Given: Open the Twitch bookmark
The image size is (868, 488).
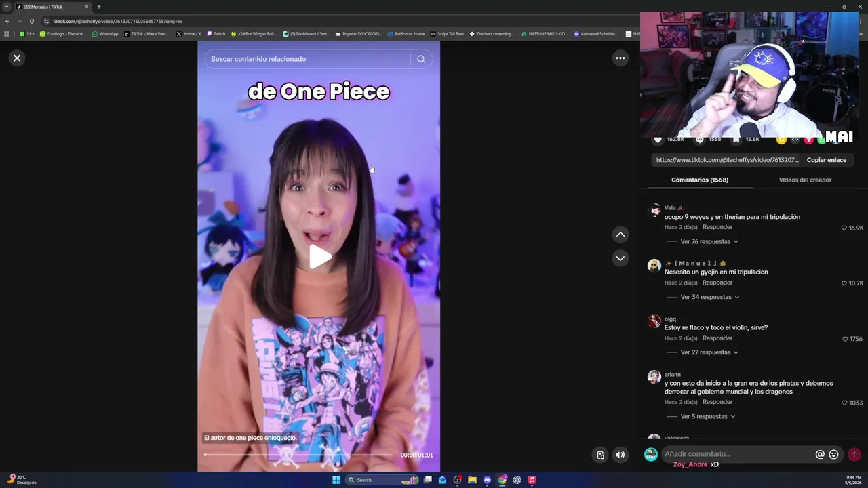Looking at the screenshot, I should coord(216,33).
